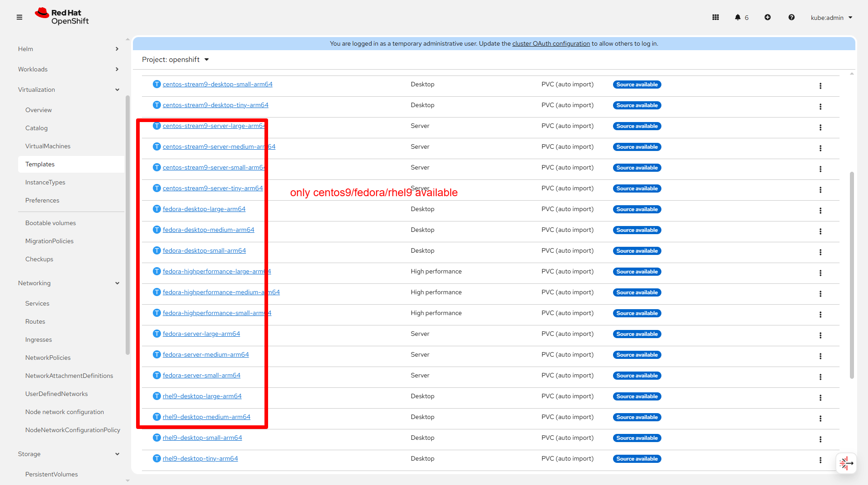The height and width of the screenshot is (485, 868).
Task: Open template centos-stream9-desktop-small-arm64
Action: [x=217, y=84]
